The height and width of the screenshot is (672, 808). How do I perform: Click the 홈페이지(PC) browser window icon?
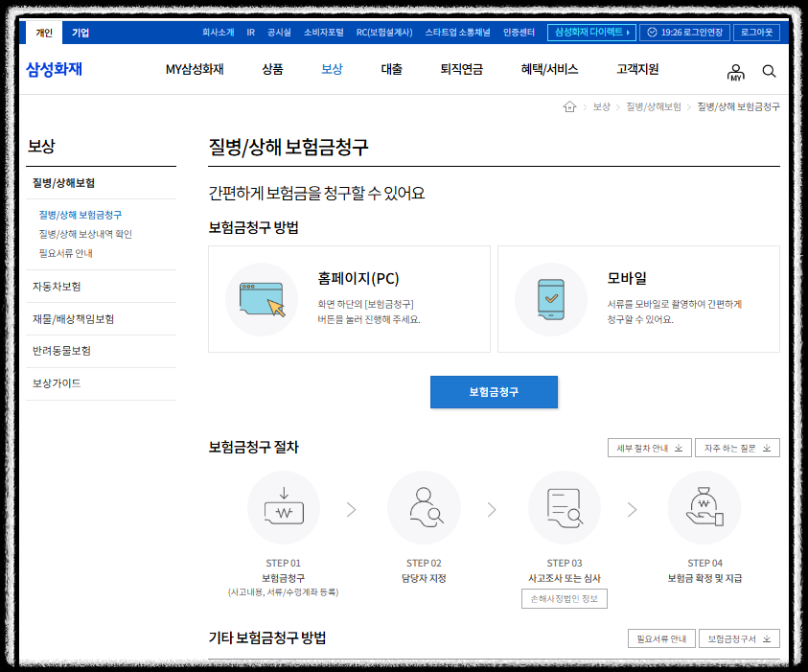[262, 299]
